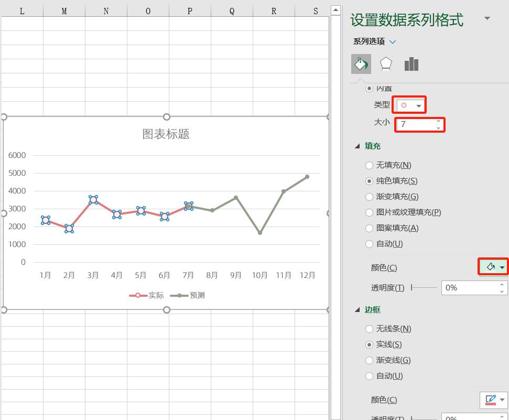Click the 10月 forecast data point

click(x=259, y=233)
